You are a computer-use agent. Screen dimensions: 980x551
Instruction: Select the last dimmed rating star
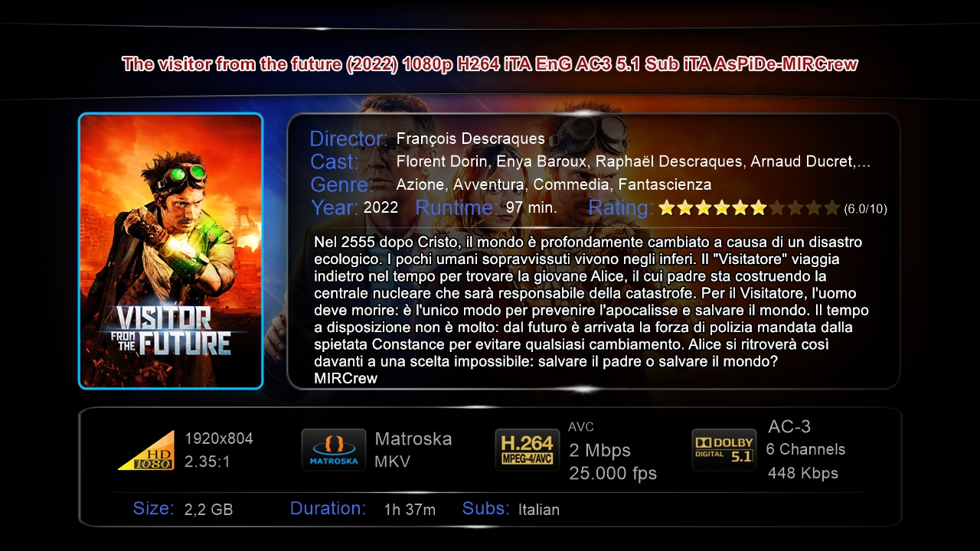(x=832, y=207)
